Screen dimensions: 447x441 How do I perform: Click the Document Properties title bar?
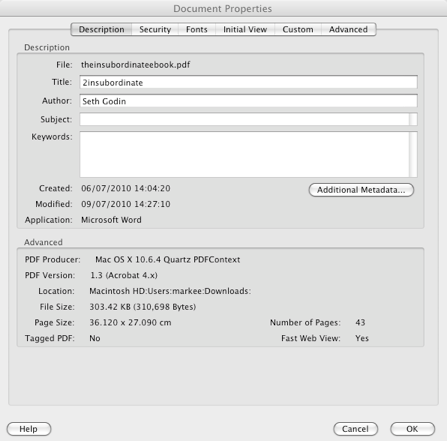point(223,8)
